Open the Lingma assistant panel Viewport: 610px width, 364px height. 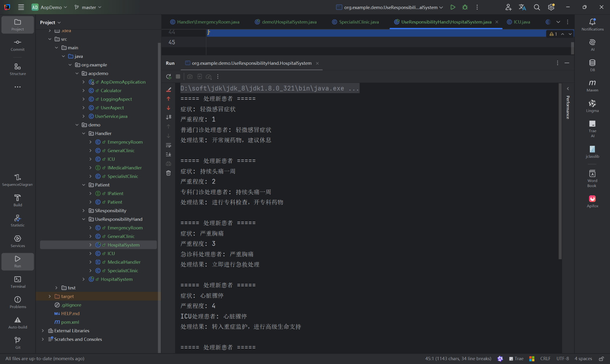pos(592,106)
